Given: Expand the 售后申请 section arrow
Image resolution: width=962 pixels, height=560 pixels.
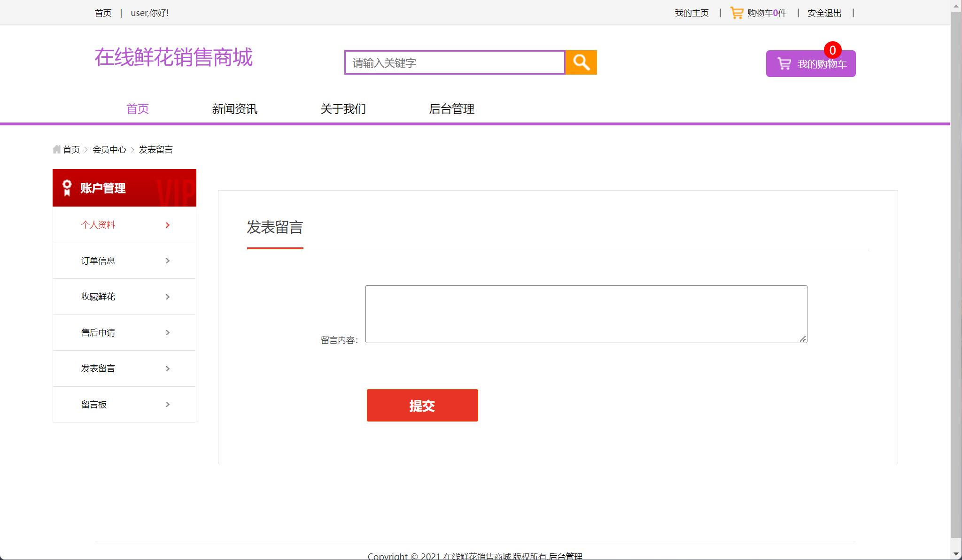Looking at the screenshot, I should pyautogui.click(x=167, y=332).
